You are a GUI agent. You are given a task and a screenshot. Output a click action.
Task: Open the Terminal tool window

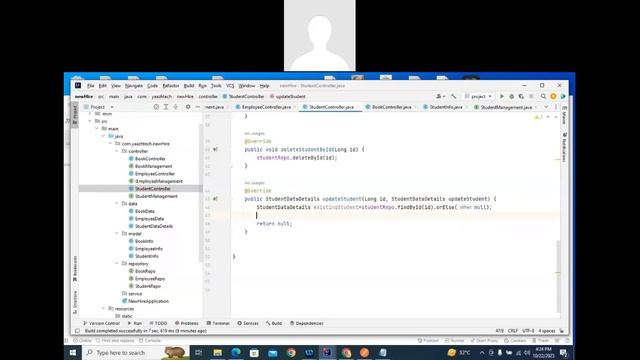(x=218, y=323)
